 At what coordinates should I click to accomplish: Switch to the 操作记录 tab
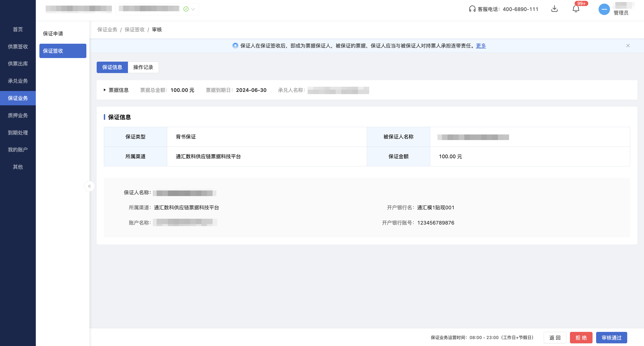(143, 67)
